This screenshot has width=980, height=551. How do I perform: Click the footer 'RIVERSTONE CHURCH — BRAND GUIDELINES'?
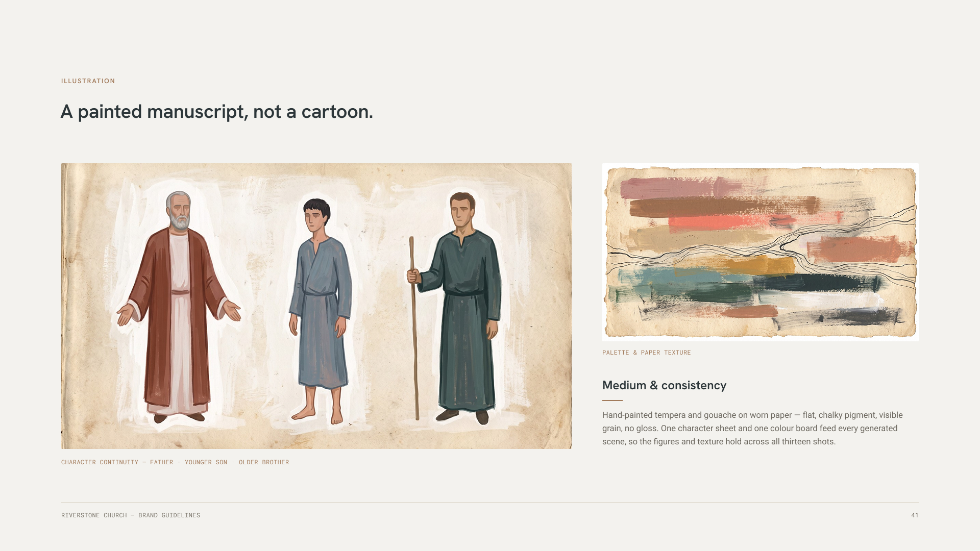click(131, 515)
